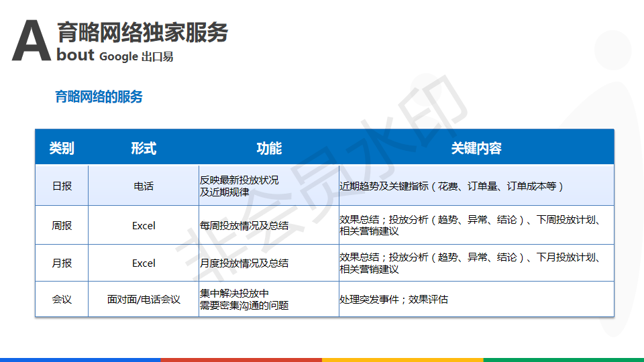
Task: Select the 会议 row label
Action: pos(62,299)
